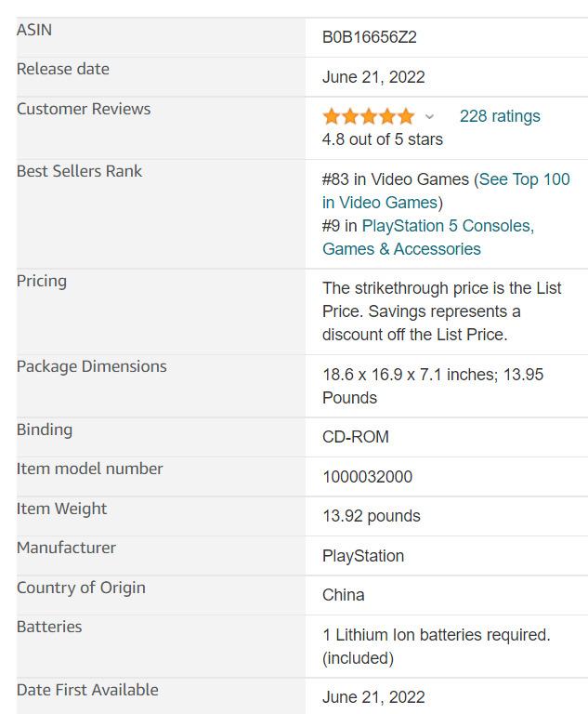Click the Customer Reviews row label
The height and width of the screenshot is (714, 588).
coord(84,109)
